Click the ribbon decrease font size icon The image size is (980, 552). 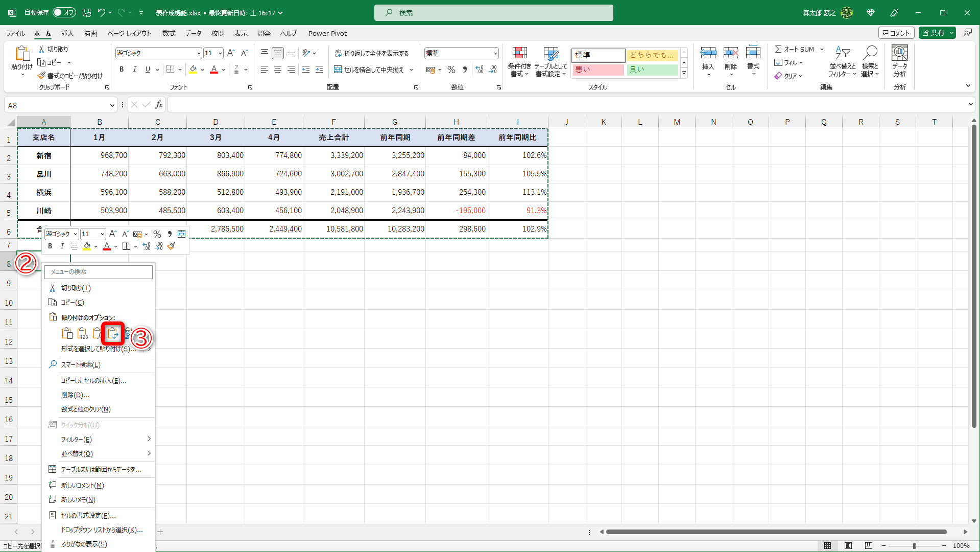coord(245,53)
